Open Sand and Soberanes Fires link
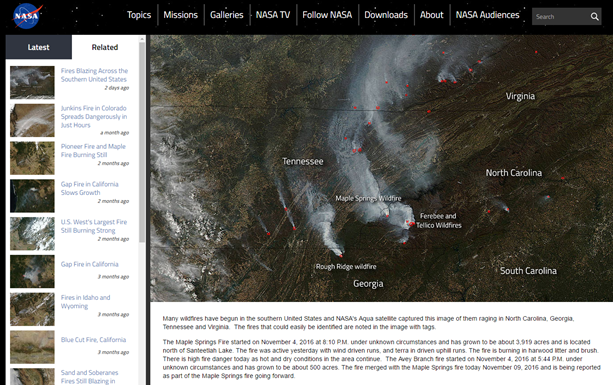 90,377
